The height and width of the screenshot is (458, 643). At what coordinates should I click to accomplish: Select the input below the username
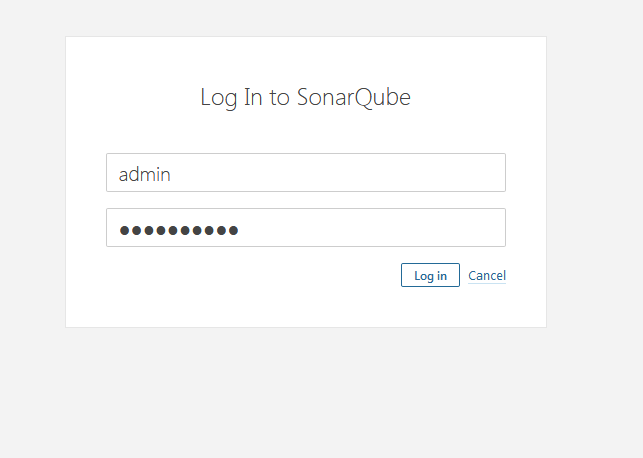(305, 227)
